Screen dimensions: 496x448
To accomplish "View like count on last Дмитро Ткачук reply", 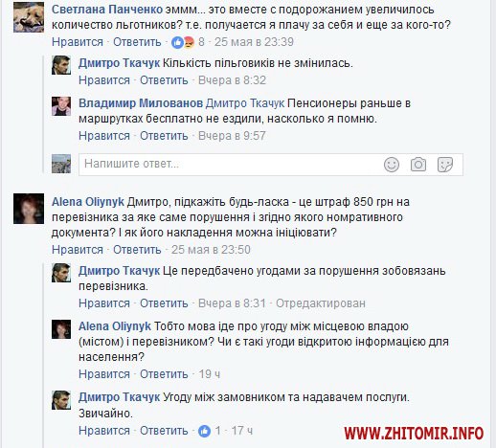I will pyautogui.click(x=210, y=431).
